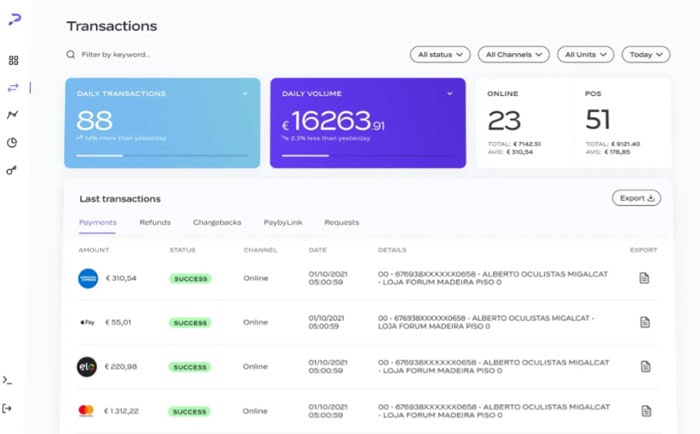Click the Online channel for € 220,98 row
The image size is (700, 434).
click(255, 367)
